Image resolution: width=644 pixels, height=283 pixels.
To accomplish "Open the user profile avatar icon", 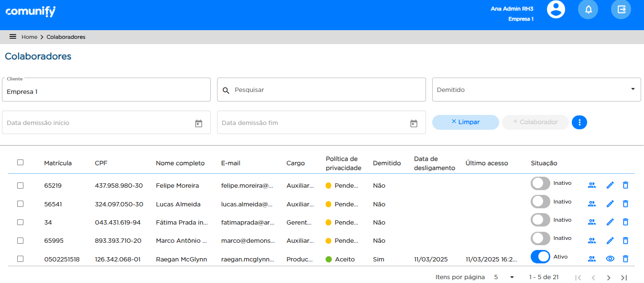I will click(556, 10).
